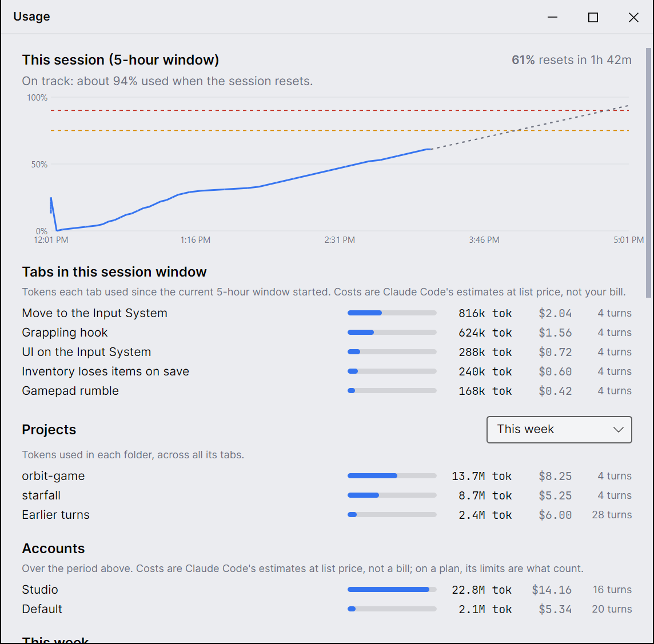
Task: Click the "1:16 PM" chart axis label
Action: coord(195,240)
